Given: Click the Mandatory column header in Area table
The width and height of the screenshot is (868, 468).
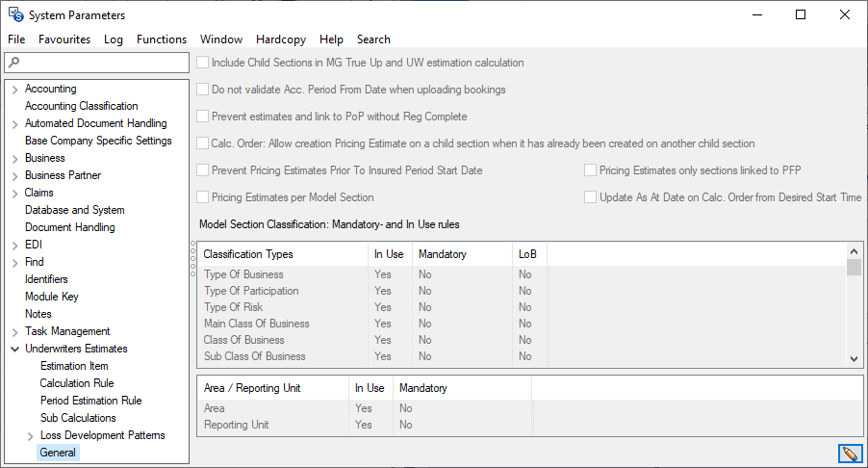Looking at the screenshot, I should pos(423,388).
